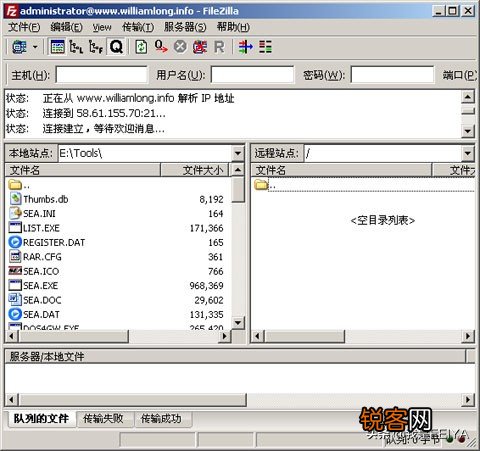Click queue pane scroll right arrow
The width and height of the screenshot is (480, 451).
point(468,399)
